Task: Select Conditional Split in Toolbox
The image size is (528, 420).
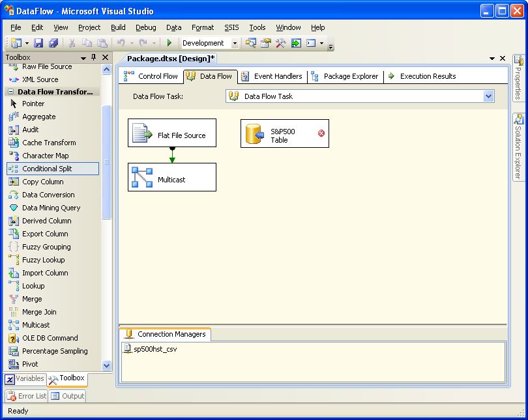Action: 53,169
